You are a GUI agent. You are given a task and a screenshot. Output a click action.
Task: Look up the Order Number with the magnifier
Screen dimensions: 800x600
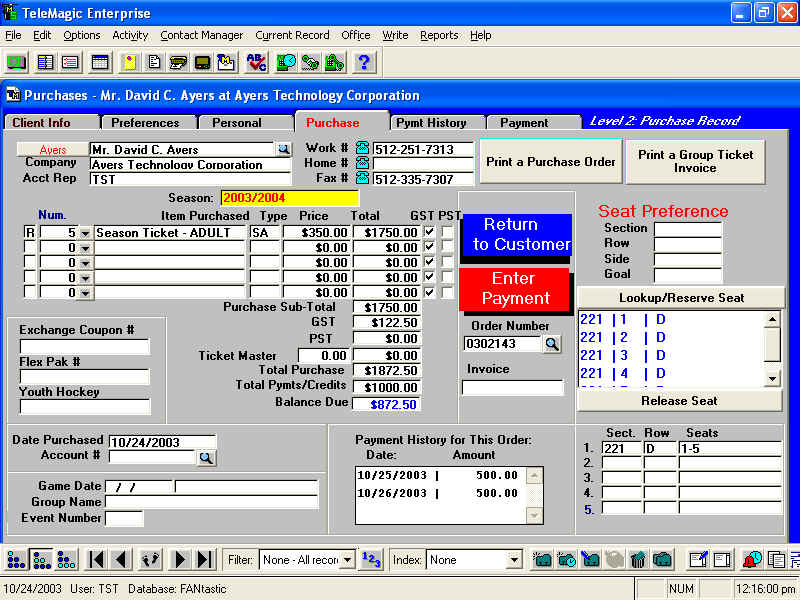click(x=552, y=344)
